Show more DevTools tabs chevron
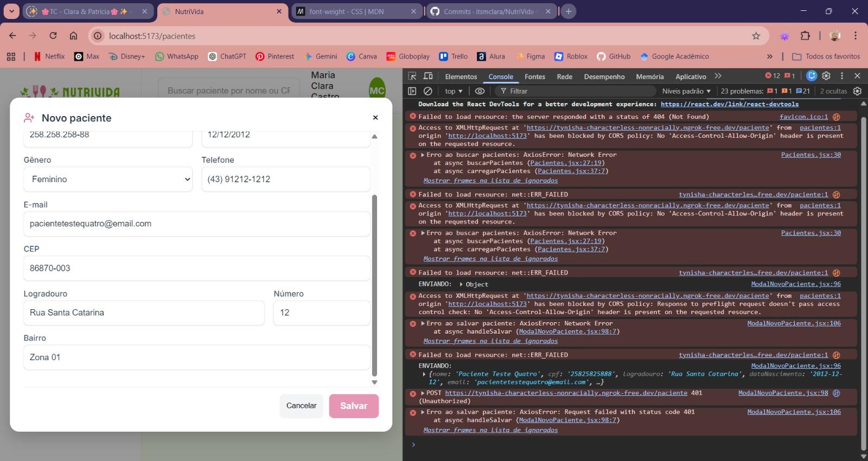868x461 pixels. [x=718, y=76]
